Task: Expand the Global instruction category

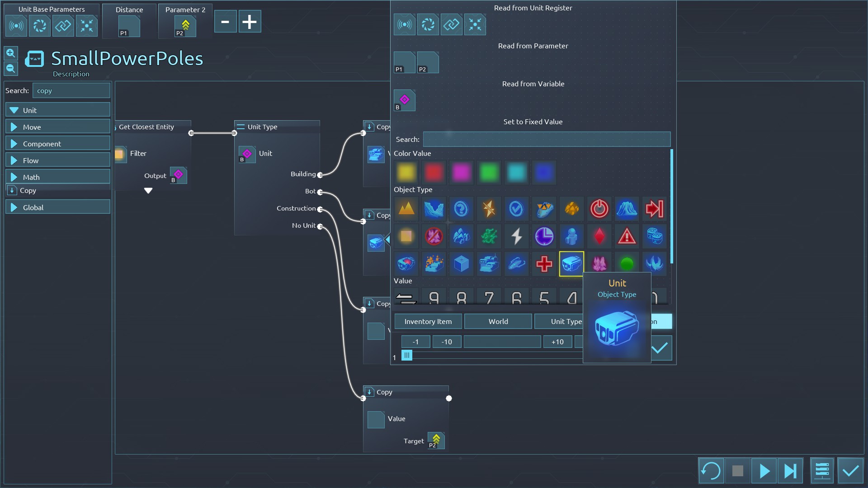Action: click(x=58, y=207)
